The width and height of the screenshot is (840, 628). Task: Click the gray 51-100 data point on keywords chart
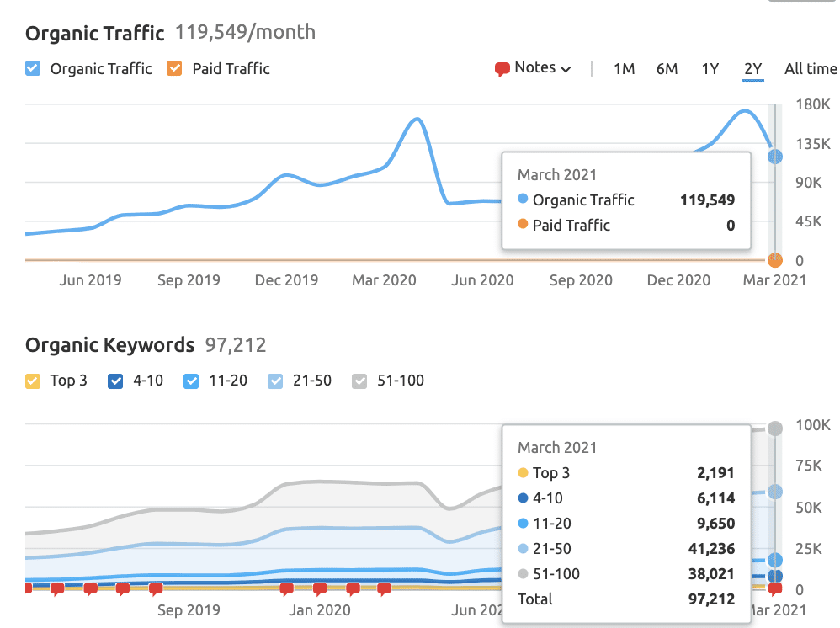[x=775, y=428]
